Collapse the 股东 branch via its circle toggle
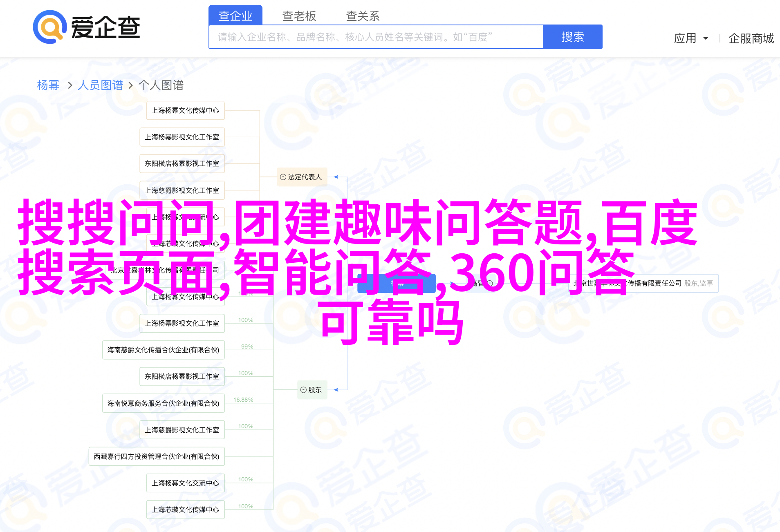This screenshot has height=532, width=780. (303, 390)
